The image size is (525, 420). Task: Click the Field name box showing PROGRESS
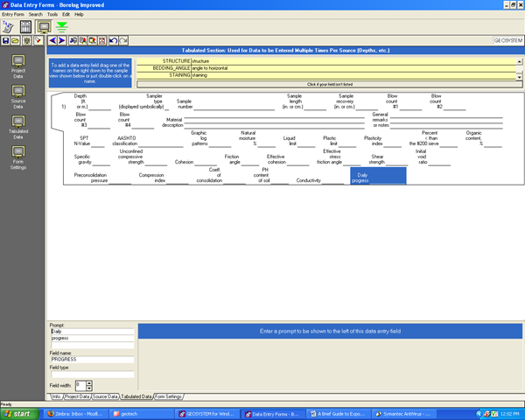point(93,360)
